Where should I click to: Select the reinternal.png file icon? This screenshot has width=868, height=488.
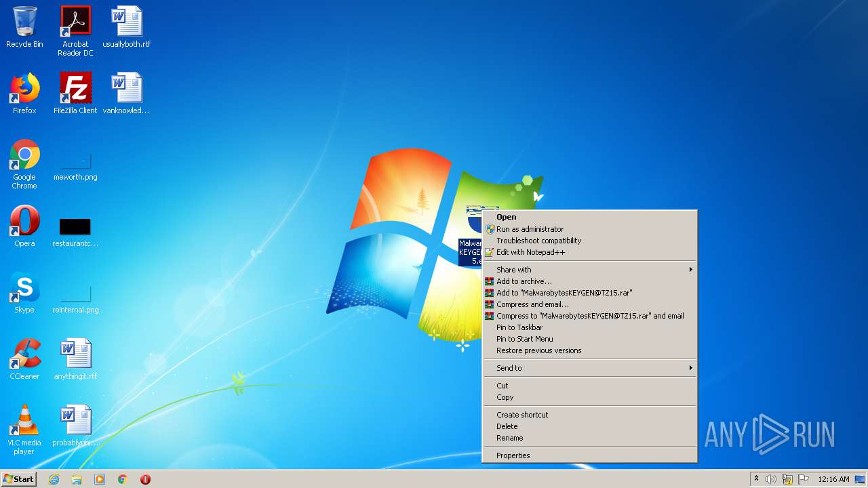pyautogui.click(x=75, y=300)
